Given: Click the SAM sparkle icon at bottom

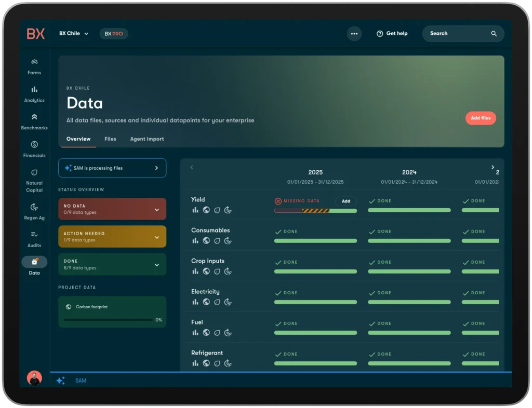Looking at the screenshot, I should click(x=60, y=380).
